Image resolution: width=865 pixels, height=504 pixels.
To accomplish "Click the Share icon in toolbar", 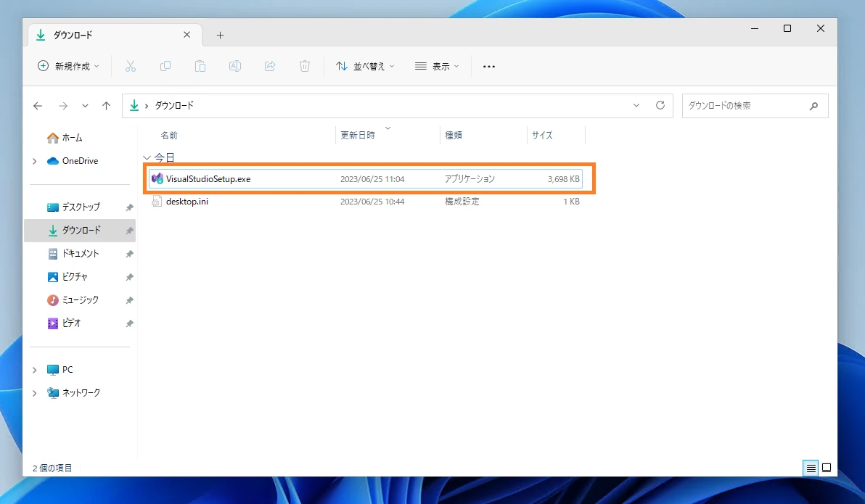I will pos(270,66).
